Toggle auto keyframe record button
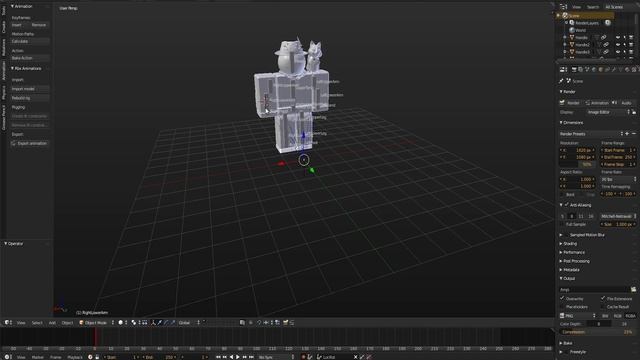 [x=303, y=357]
